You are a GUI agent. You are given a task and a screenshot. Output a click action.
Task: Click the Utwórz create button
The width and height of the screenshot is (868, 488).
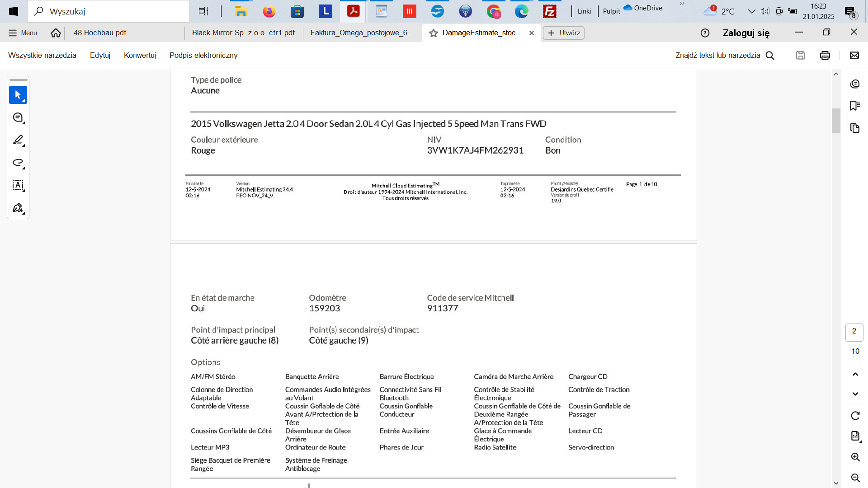tap(564, 33)
